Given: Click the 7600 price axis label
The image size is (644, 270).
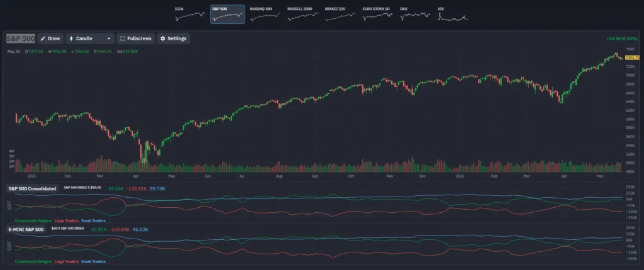Looking at the screenshot, I should pyautogui.click(x=630, y=49).
